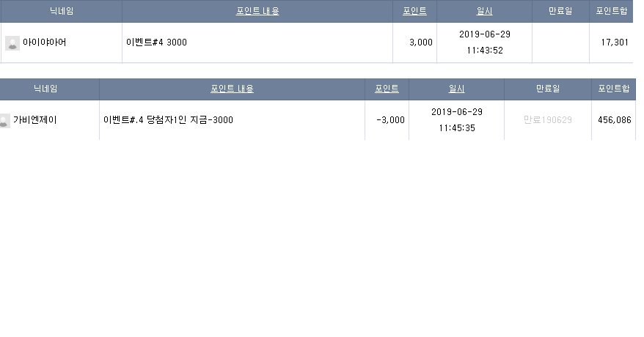Screen dimensions: 644x337
Task: Click the 포인트합 header in second table
Action: point(614,89)
